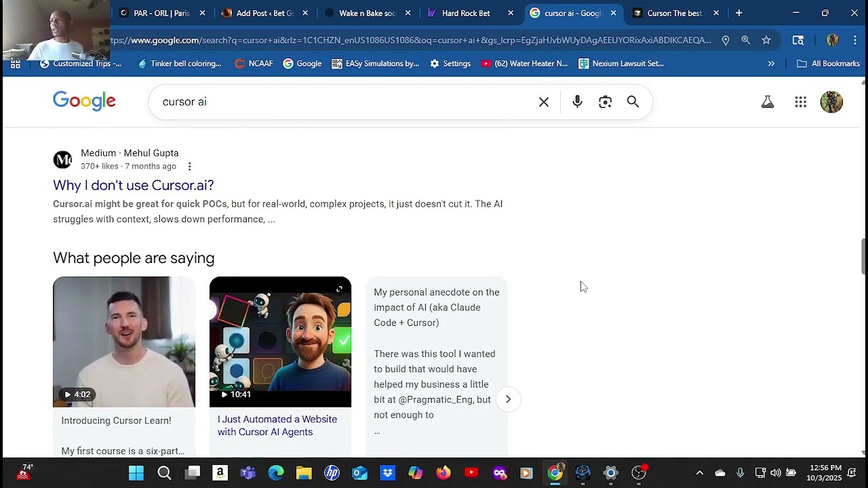Image resolution: width=868 pixels, height=488 pixels.
Task: Open 'My personal anecdote' post card
Action: click(437, 366)
